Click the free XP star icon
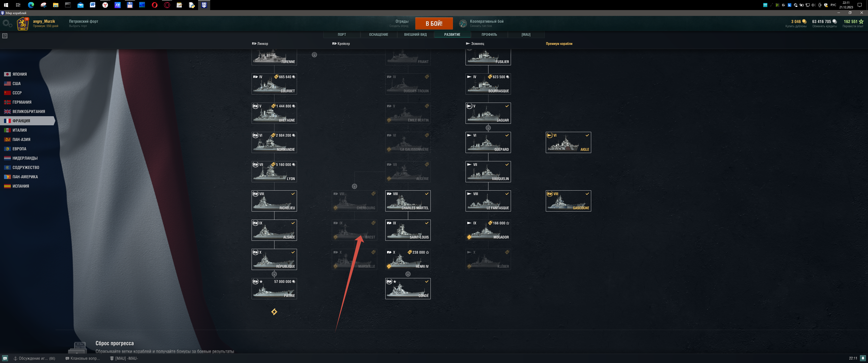Image resolution: width=868 pixels, height=363 pixels. coord(861,21)
